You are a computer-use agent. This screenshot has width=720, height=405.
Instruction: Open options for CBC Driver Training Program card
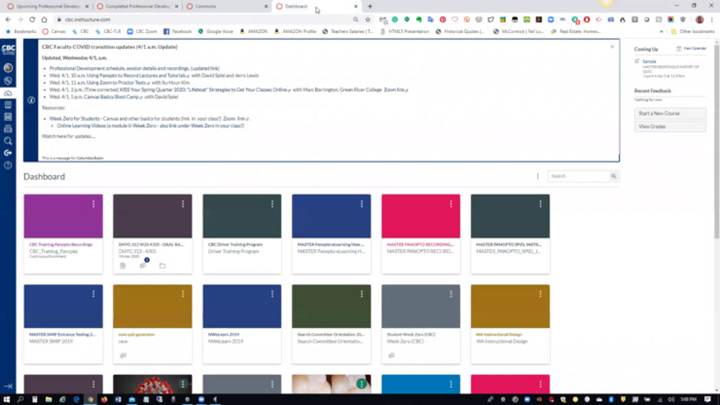pyautogui.click(x=272, y=204)
